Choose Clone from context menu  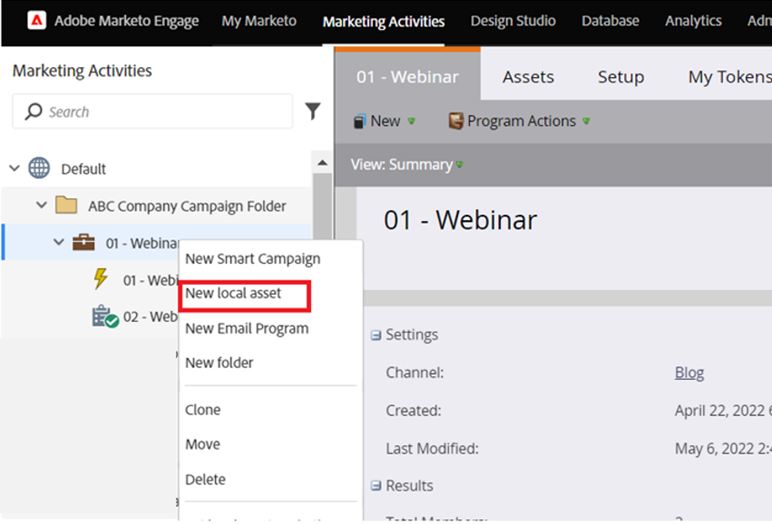[x=203, y=410]
